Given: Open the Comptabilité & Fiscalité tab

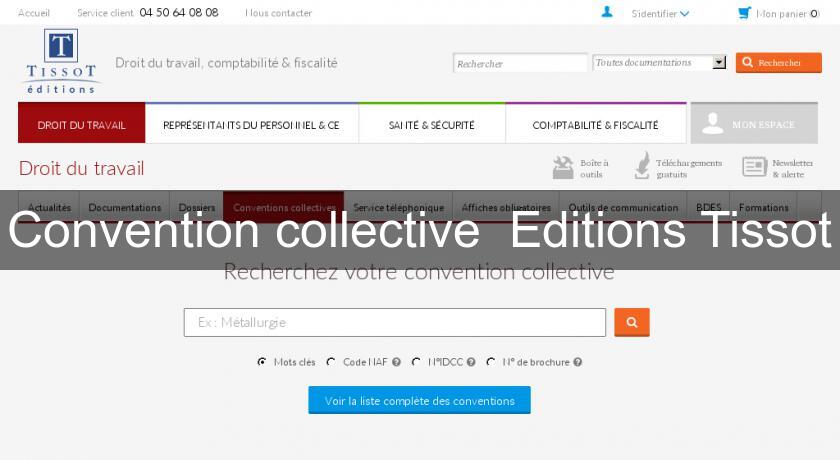Looking at the screenshot, I should tap(595, 123).
